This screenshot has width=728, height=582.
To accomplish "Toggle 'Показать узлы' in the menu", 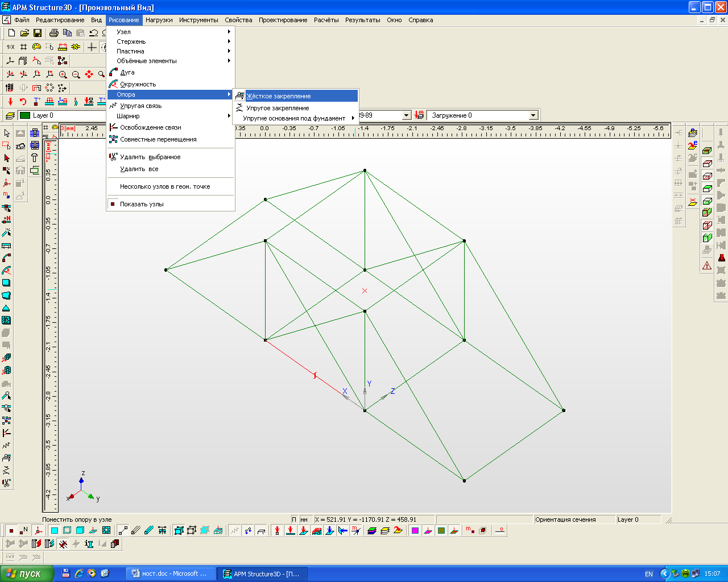I will [x=142, y=204].
